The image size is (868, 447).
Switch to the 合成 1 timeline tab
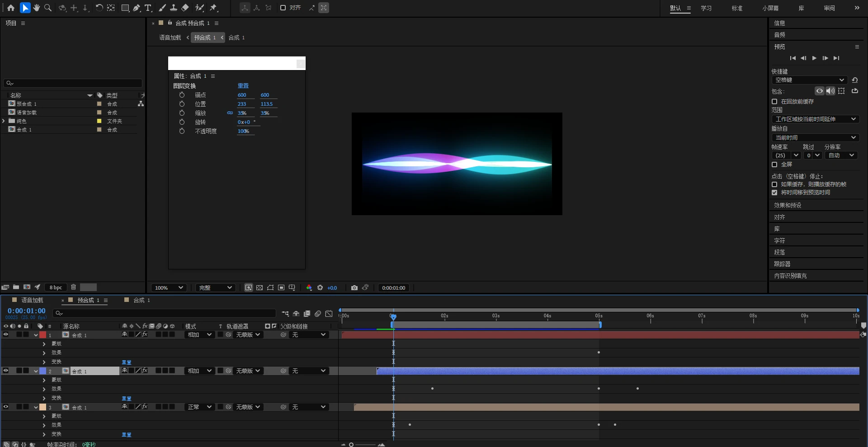pyautogui.click(x=142, y=300)
